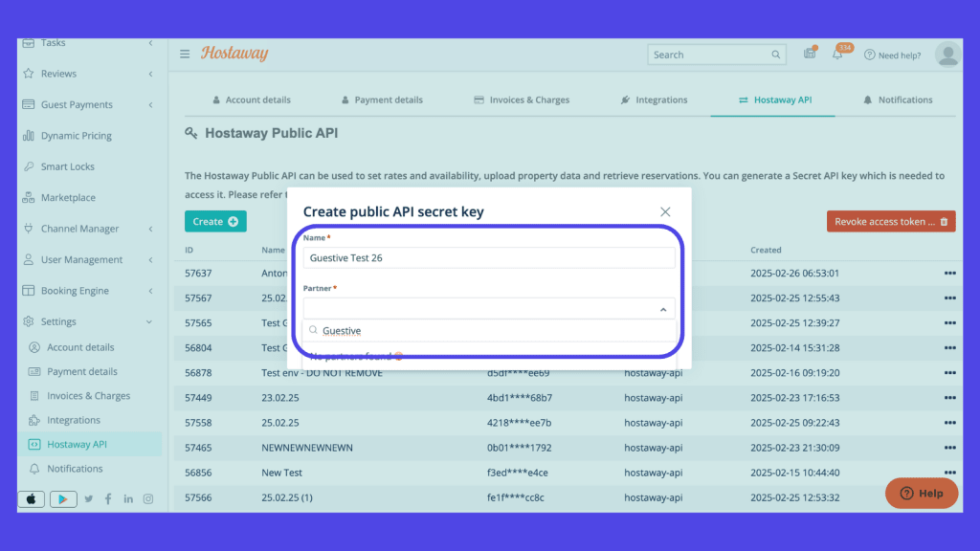Screen dimensions: 980x551
Task: Expand the User Management sidebar section
Action: 150,260
